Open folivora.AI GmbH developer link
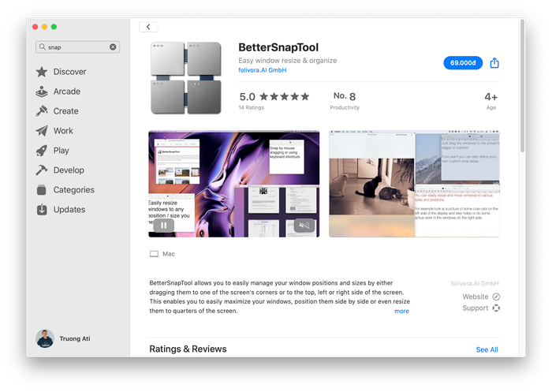The width and height of the screenshot is (552, 392). coord(263,70)
